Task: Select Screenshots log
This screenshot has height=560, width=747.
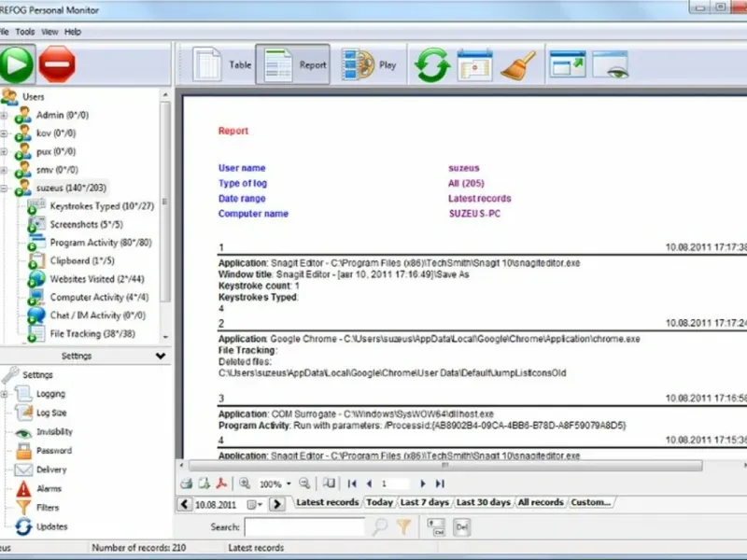Action: [x=86, y=224]
